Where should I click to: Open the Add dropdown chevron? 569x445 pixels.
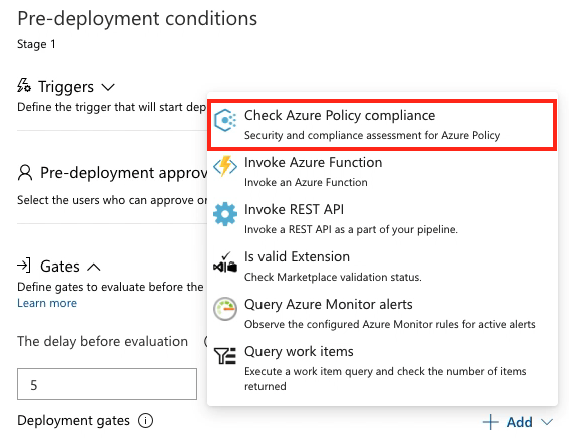[547, 422]
